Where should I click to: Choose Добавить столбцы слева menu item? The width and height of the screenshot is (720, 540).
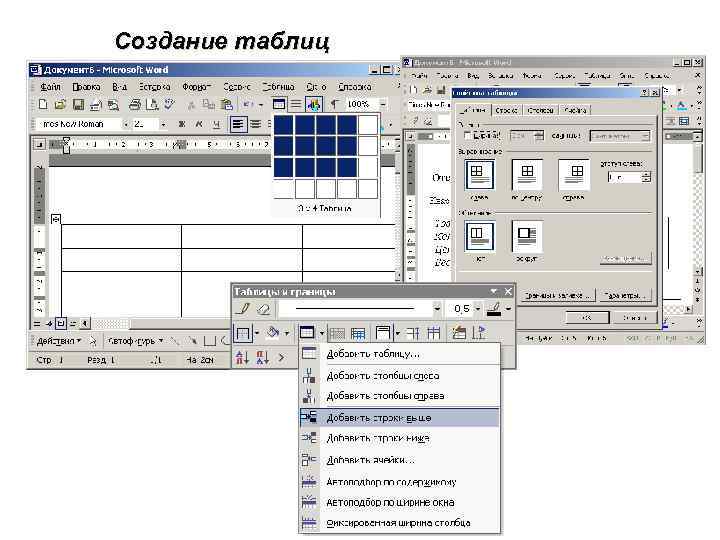399,376
